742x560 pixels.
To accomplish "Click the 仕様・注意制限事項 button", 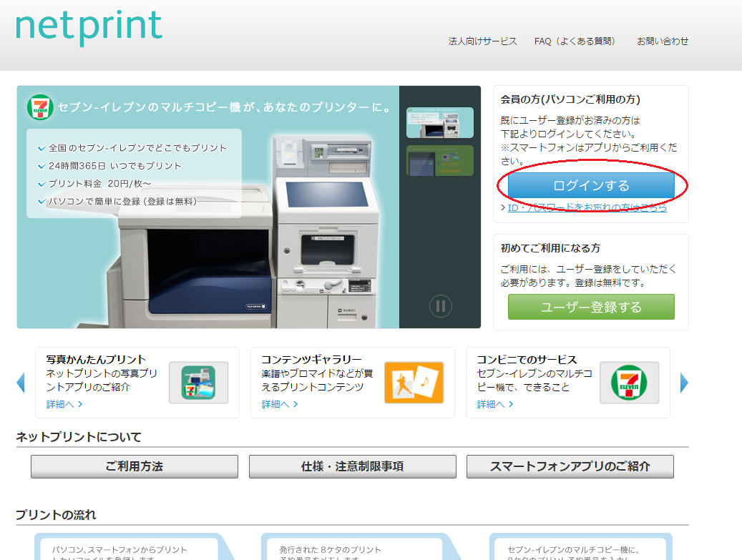I will [353, 467].
